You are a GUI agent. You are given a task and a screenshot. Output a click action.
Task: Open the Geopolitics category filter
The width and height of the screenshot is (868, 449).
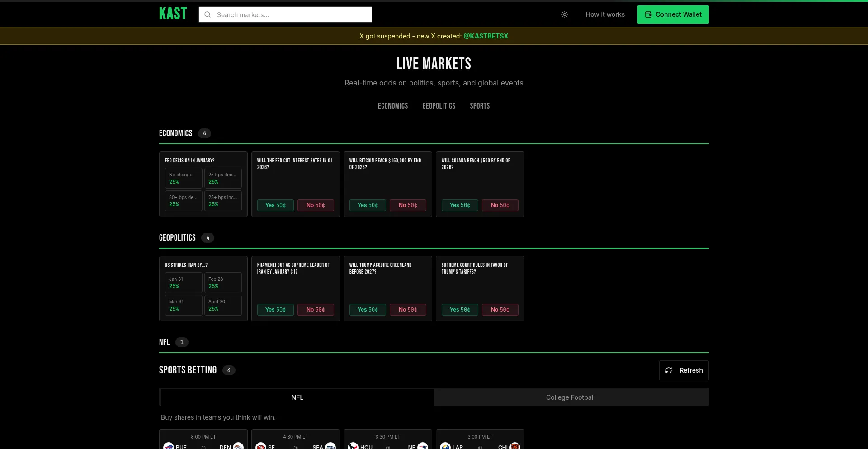coord(439,106)
